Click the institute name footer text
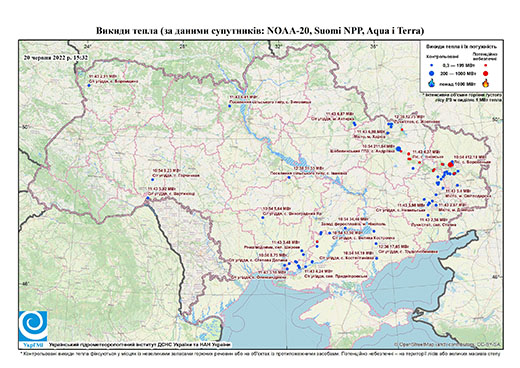The height and width of the screenshot is (368, 520). tap(140, 345)
